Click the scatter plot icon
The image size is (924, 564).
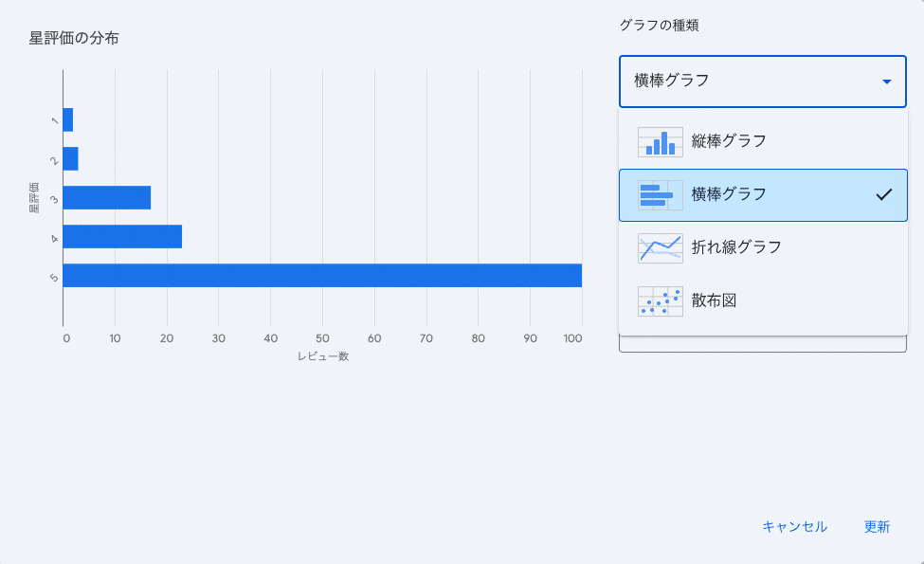pos(660,300)
